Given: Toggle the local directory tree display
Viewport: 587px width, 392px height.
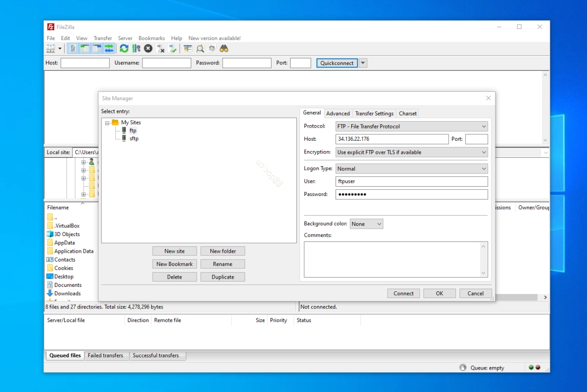Looking at the screenshot, I should tap(85, 48).
